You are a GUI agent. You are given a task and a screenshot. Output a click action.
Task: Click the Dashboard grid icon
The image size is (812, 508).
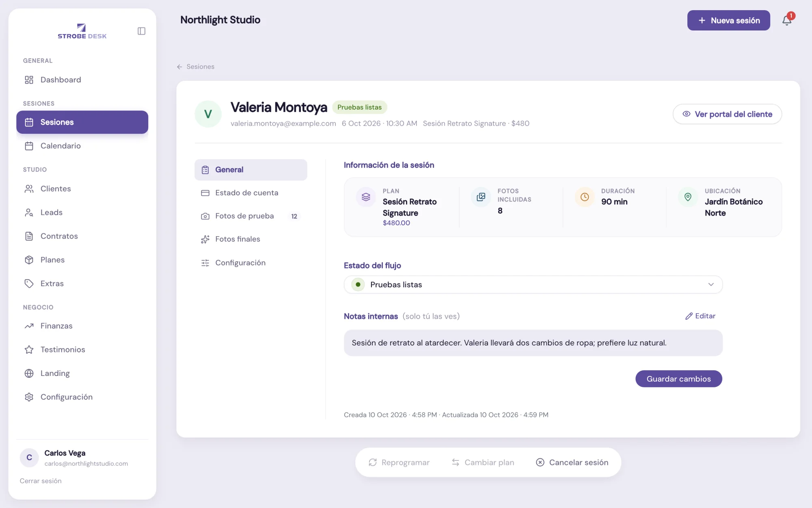click(x=29, y=80)
